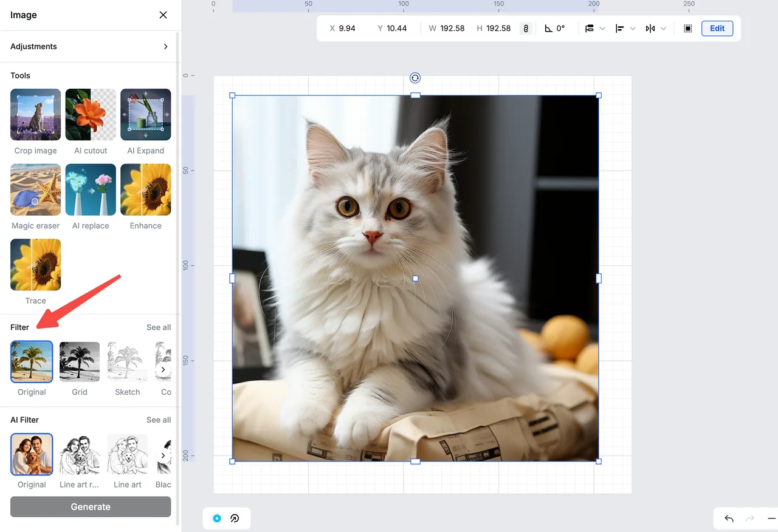
Task: Click See all next to AI Filter
Action: (159, 420)
